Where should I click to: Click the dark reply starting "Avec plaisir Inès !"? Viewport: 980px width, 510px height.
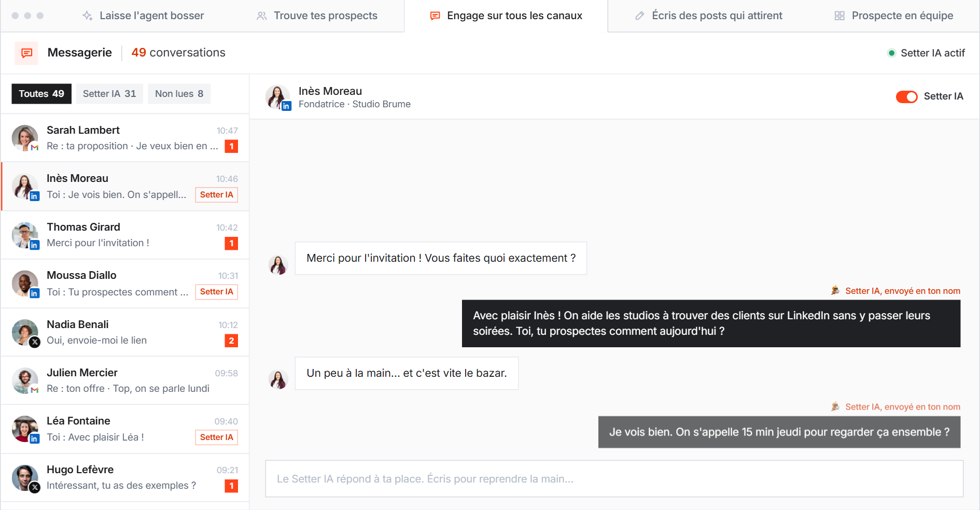tap(711, 323)
